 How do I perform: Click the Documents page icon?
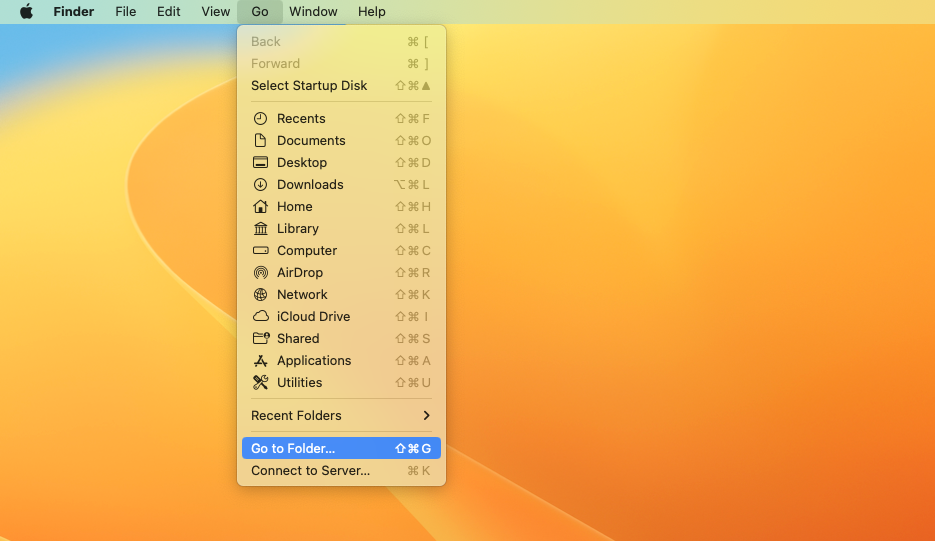point(261,140)
